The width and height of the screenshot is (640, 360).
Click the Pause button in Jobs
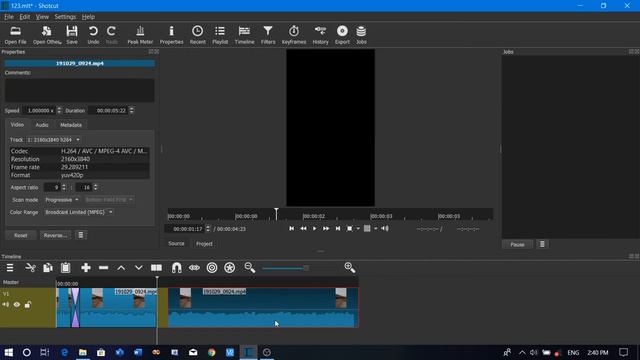click(517, 244)
